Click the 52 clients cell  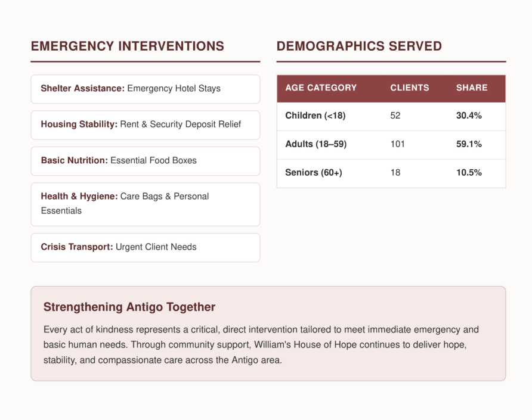click(395, 116)
